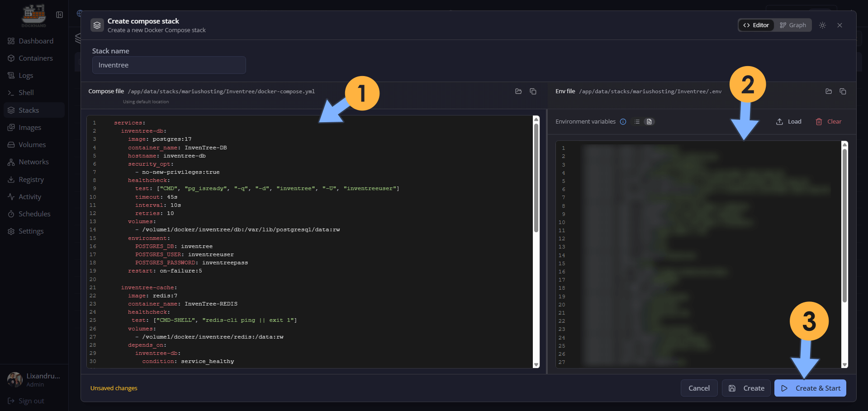Screen dimensions: 868x411
Task: Clear the environment variables
Action: click(828, 122)
